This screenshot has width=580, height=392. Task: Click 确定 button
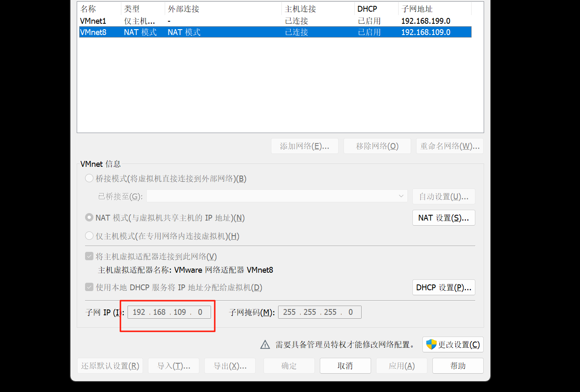(289, 366)
